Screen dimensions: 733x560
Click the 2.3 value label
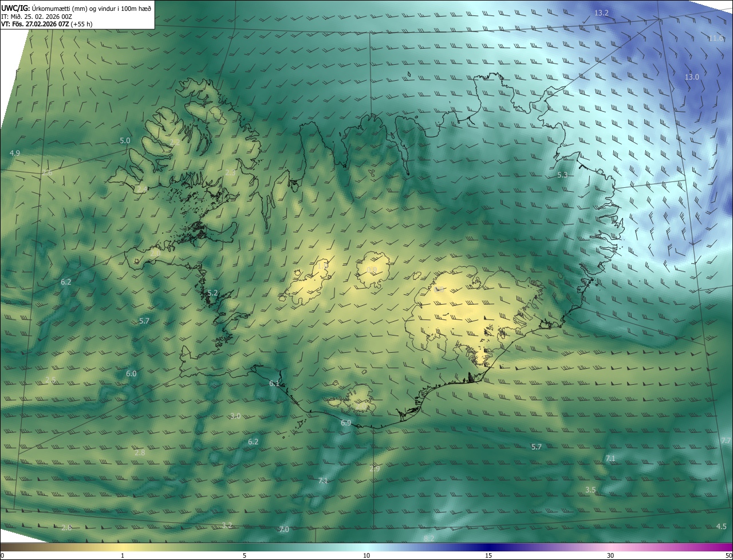(x=230, y=172)
